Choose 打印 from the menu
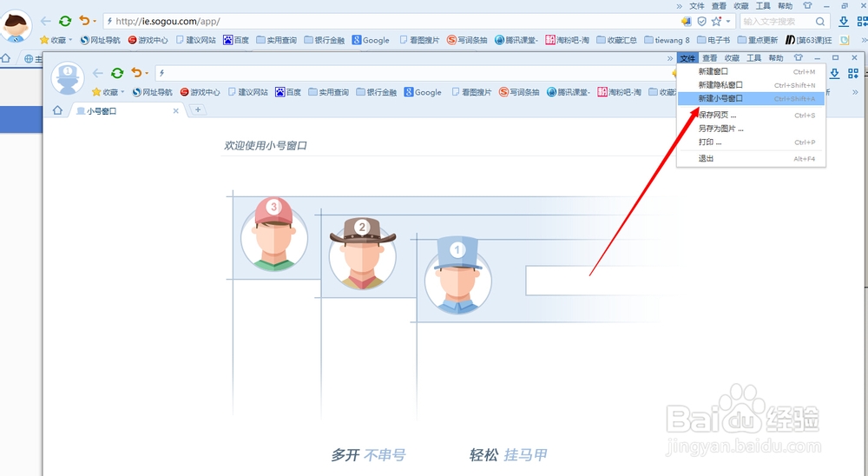The image size is (868, 476). point(751,142)
